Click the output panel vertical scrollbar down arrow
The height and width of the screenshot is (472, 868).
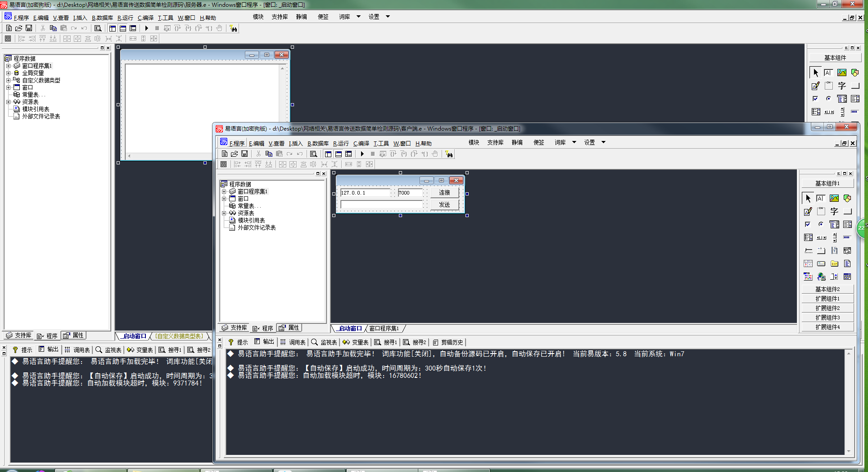[x=849, y=451]
